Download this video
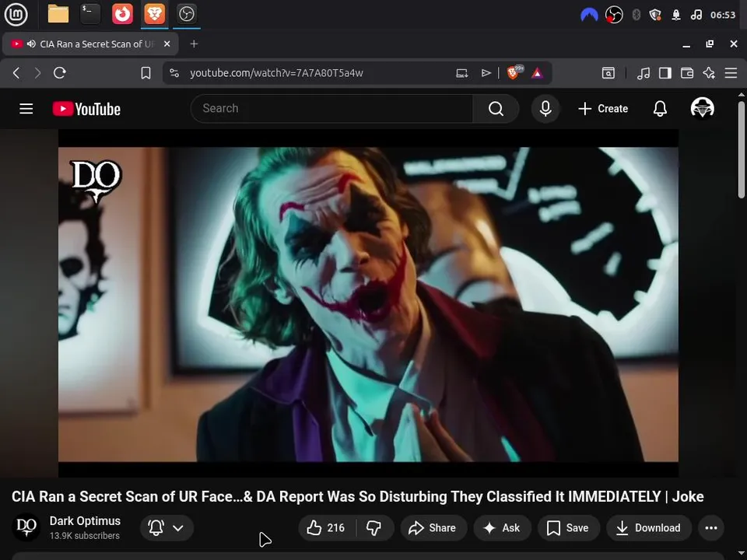The height and width of the screenshot is (560, 747). (x=649, y=527)
